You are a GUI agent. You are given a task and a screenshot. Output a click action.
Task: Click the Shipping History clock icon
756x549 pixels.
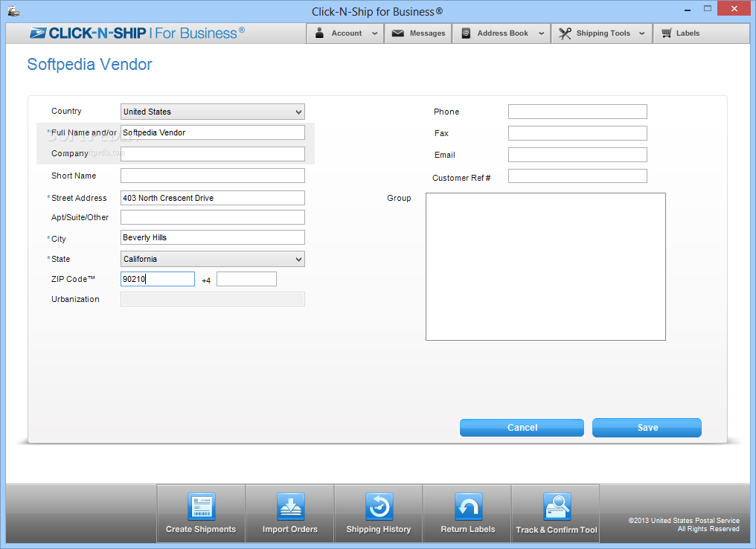coord(379,507)
